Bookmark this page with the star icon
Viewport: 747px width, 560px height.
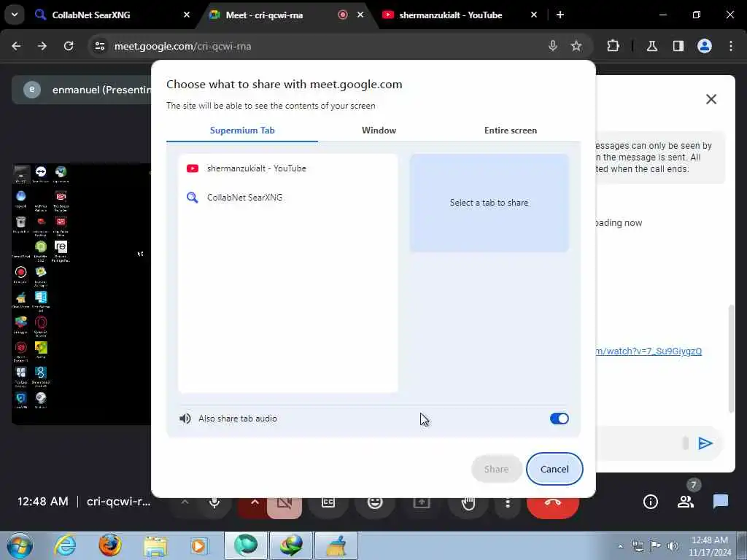[x=576, y=46]
